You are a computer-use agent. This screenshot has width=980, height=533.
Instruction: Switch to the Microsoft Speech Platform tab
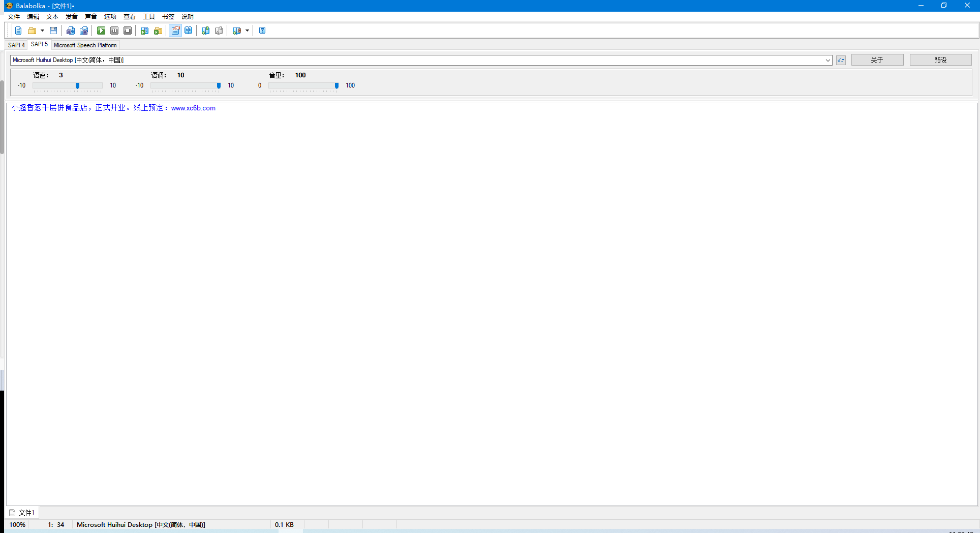pos(85,45)
